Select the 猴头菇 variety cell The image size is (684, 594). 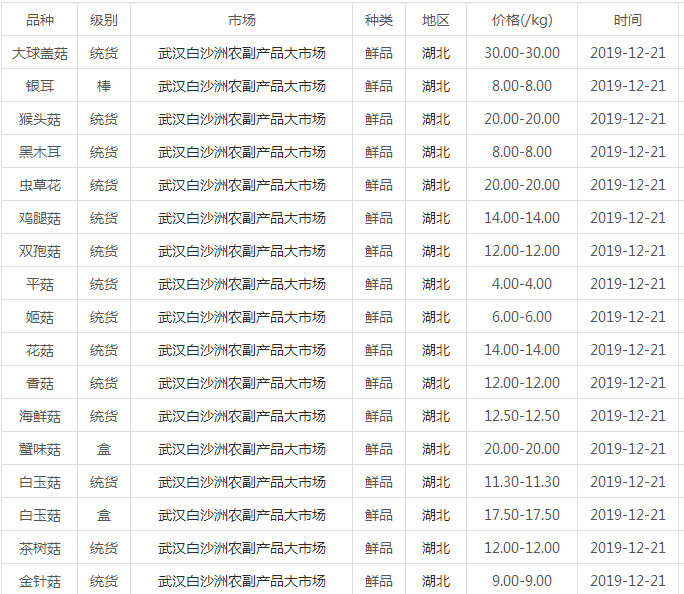pos(40,119)
